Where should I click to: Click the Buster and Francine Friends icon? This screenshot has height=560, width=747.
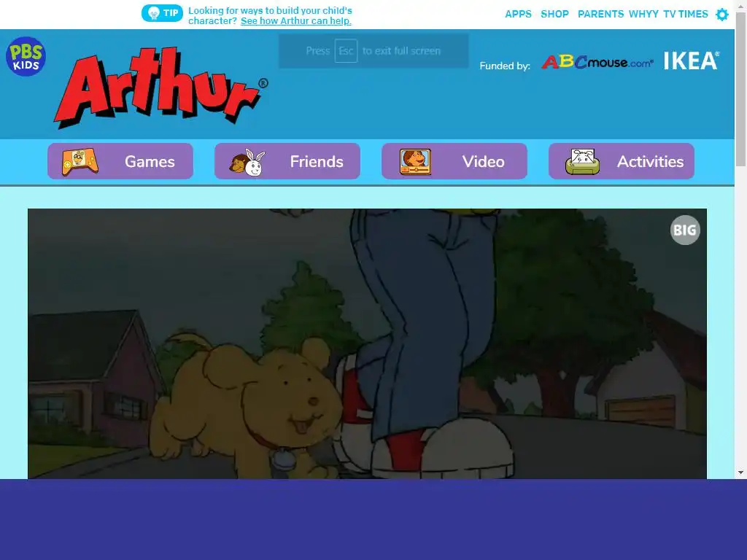247,163
